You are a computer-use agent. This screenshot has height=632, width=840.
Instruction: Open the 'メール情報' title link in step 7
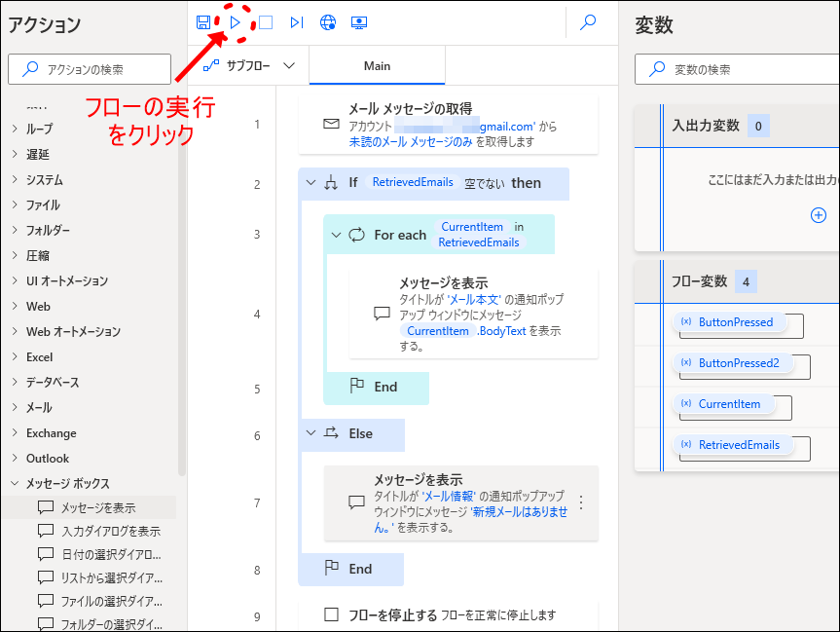(449, 497)
